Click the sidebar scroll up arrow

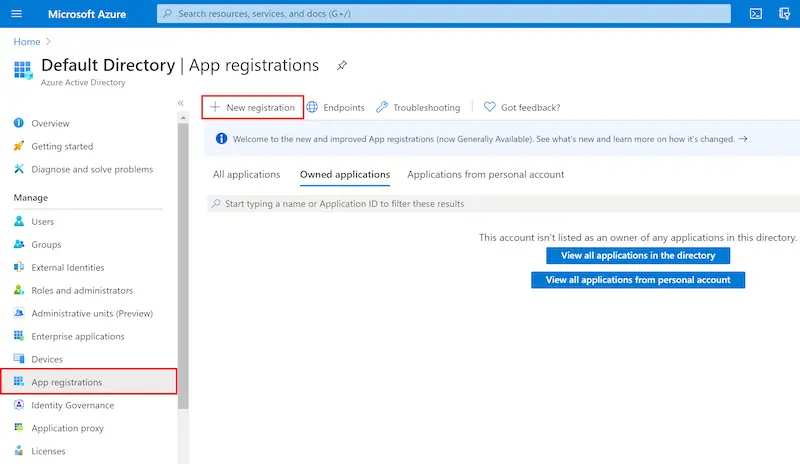(183, 118)
